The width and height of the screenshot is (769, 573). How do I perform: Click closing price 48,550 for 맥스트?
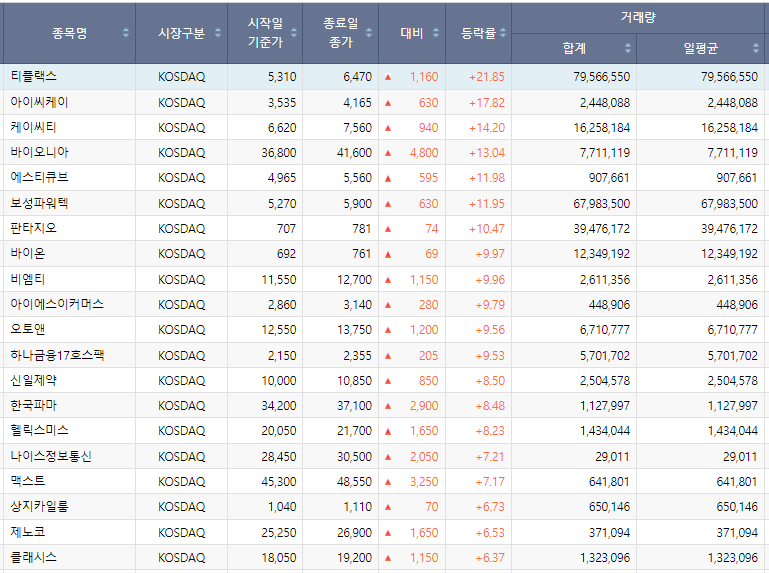pos(355,482)
